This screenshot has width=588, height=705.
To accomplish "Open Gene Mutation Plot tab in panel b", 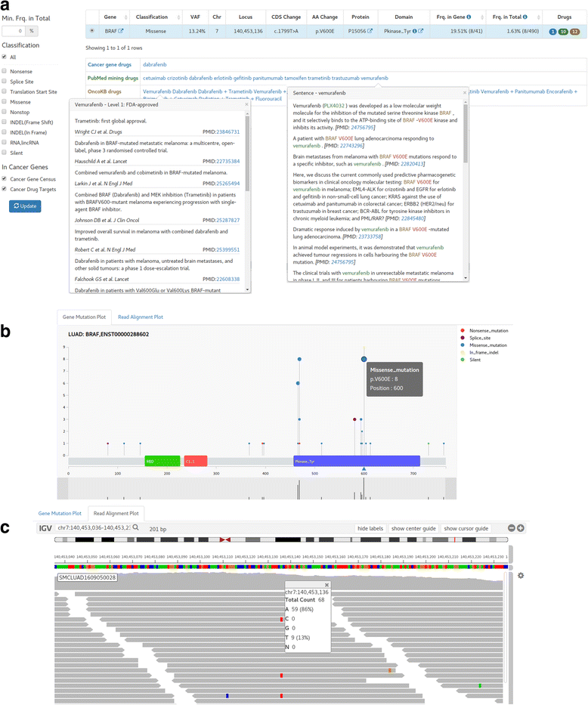I will point(84,317).
